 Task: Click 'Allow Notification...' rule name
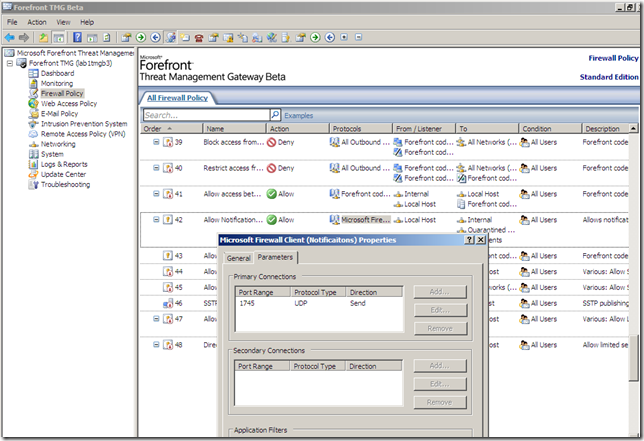click(x=233, y=220)
